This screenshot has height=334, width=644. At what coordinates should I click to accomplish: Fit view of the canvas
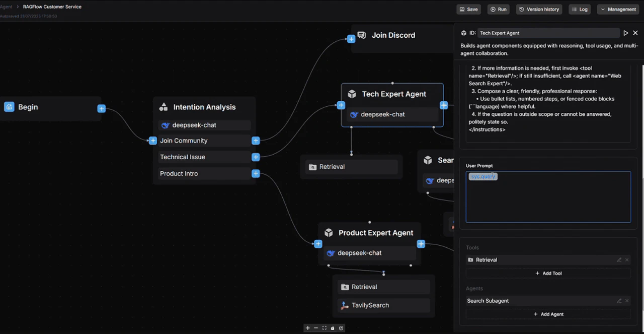click(x=324, y=328)
